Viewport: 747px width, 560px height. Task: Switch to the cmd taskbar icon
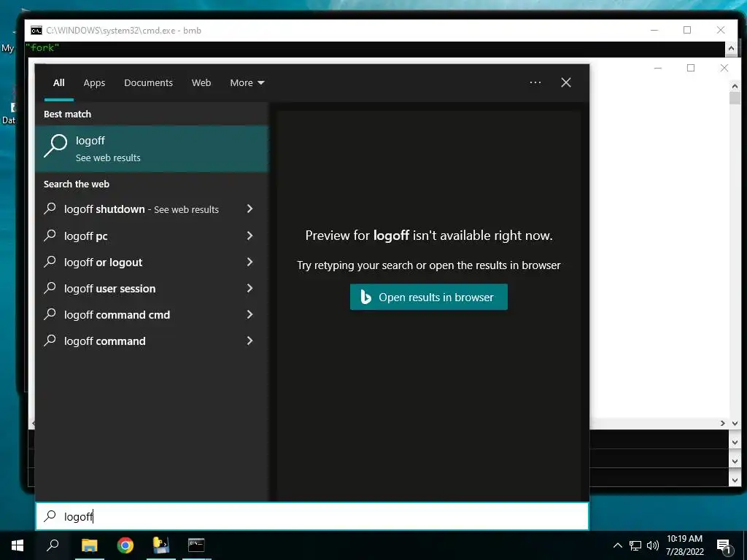(x=196, y=545)
